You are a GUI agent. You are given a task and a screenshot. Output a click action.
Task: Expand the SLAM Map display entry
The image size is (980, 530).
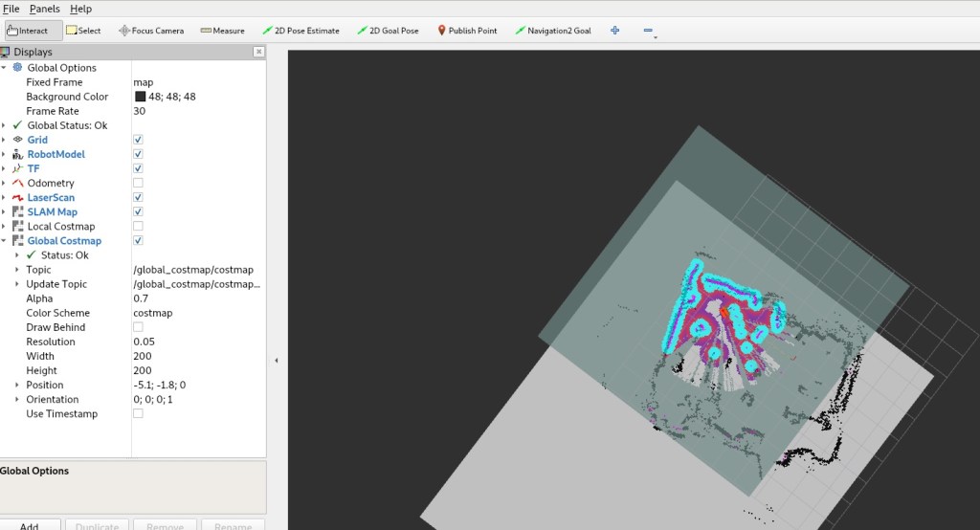[5, 211]
